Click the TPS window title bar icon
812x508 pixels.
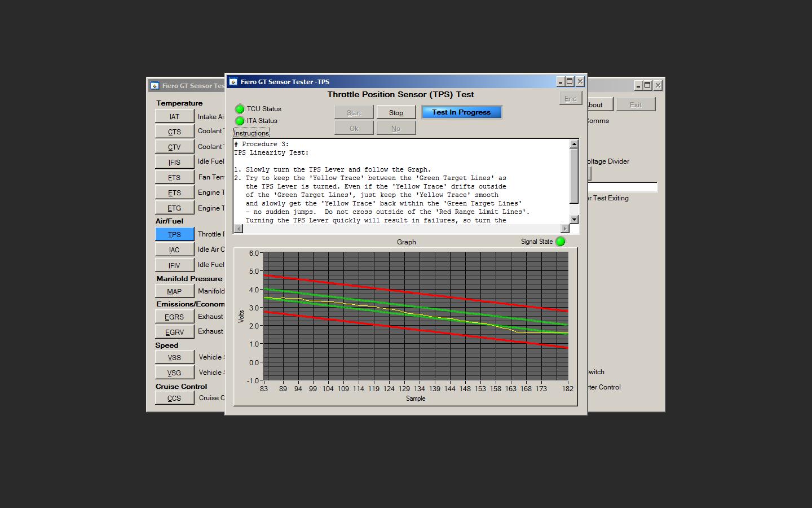coord(233,82)
